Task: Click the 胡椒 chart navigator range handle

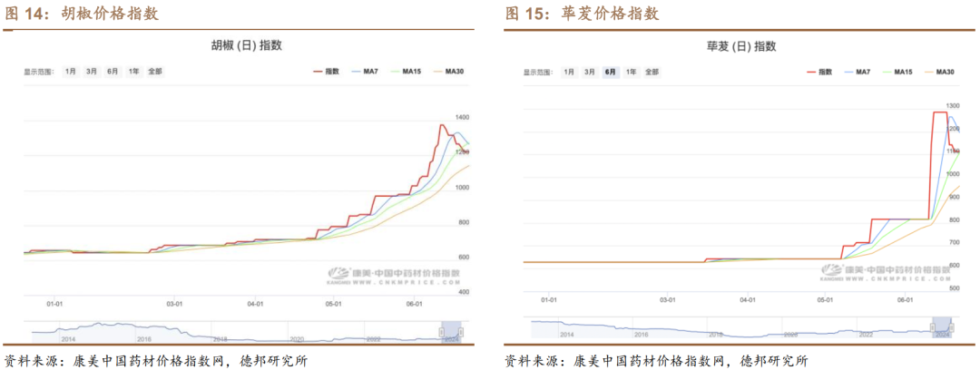Action: tap(442, 332)
